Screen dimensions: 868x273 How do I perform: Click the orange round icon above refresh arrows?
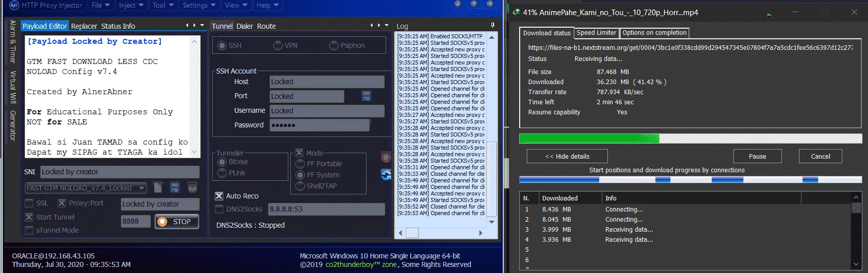386,158
